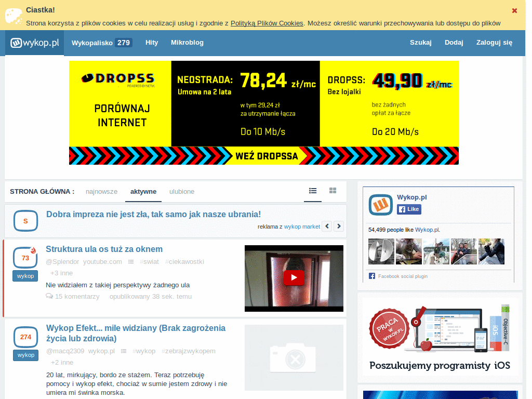Expand '+2 inne' tags
The image size is (532, 399).
(x=62, y=362)
